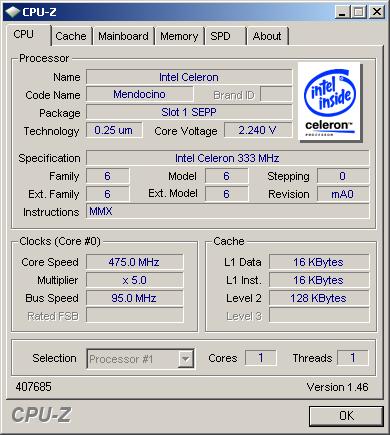The width and height of the screenshot is (390, 435).
Task: Click the Ext. Model value field
Action: [x=227, y=194]
